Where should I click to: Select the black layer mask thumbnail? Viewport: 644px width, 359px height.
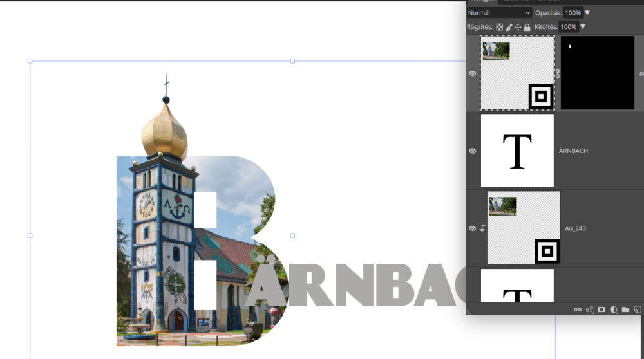(x=597, y=73)
